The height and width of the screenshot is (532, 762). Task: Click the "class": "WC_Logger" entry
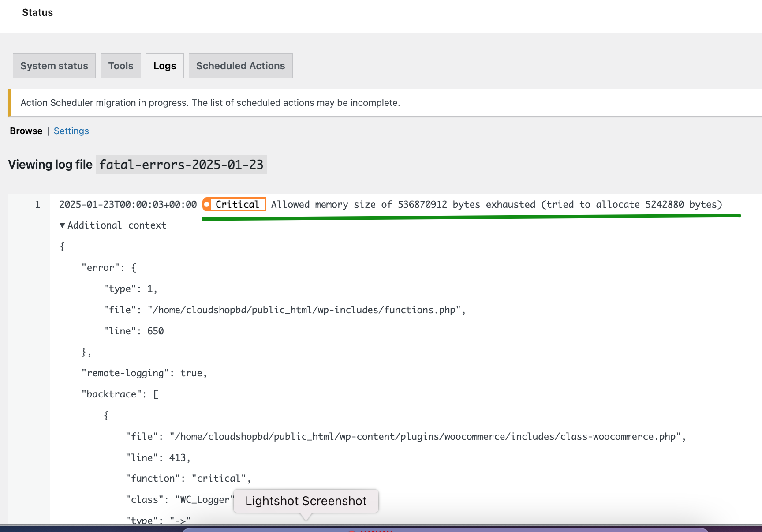(180, 499)
